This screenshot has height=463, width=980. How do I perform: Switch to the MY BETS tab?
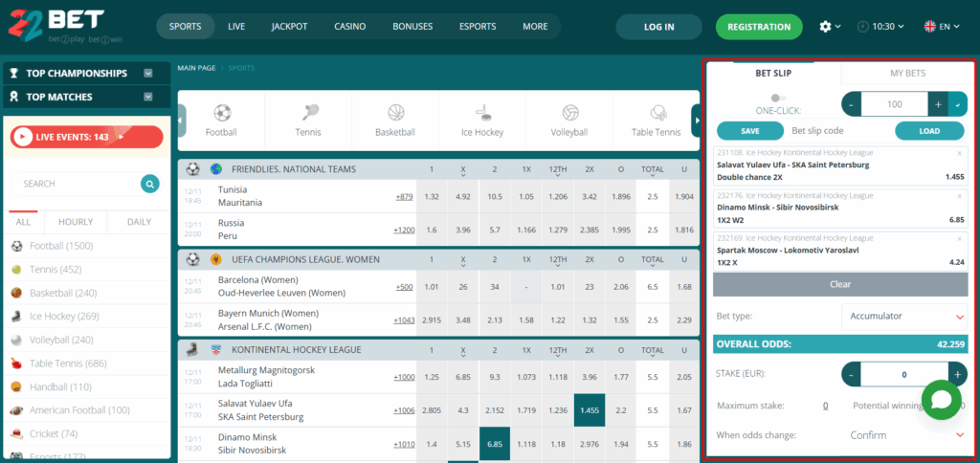pos(907,73)
